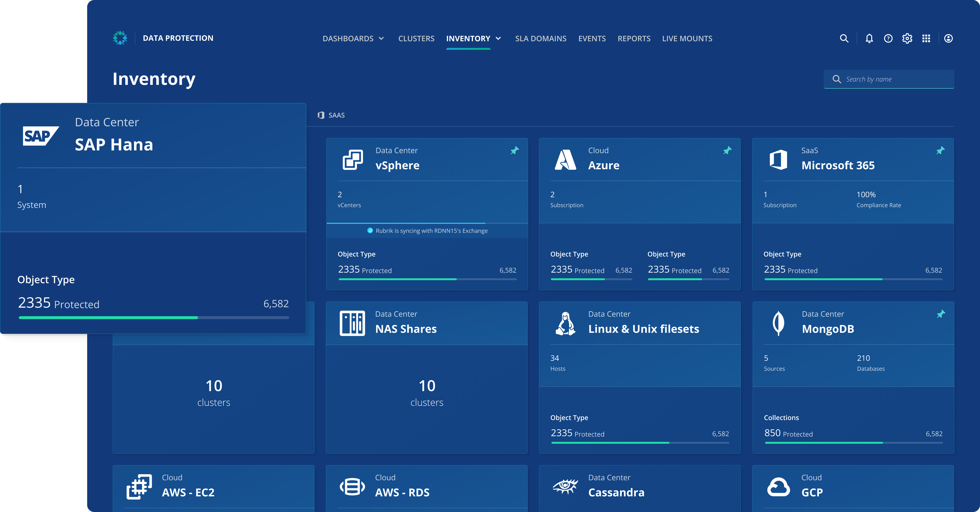This screenshot has width=980, height=512.
Task: Go to Live Mounts
Action: [x=687, y=38]
